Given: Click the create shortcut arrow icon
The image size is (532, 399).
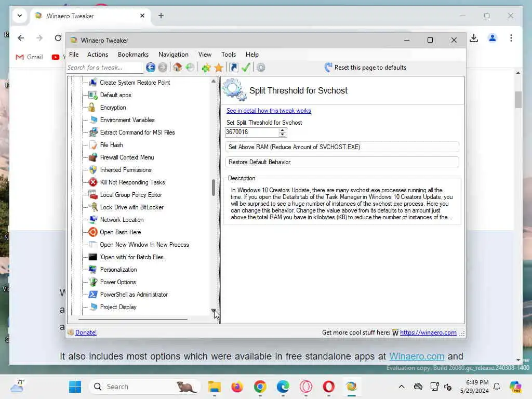Looking at the screenshot, I should 233,68.
